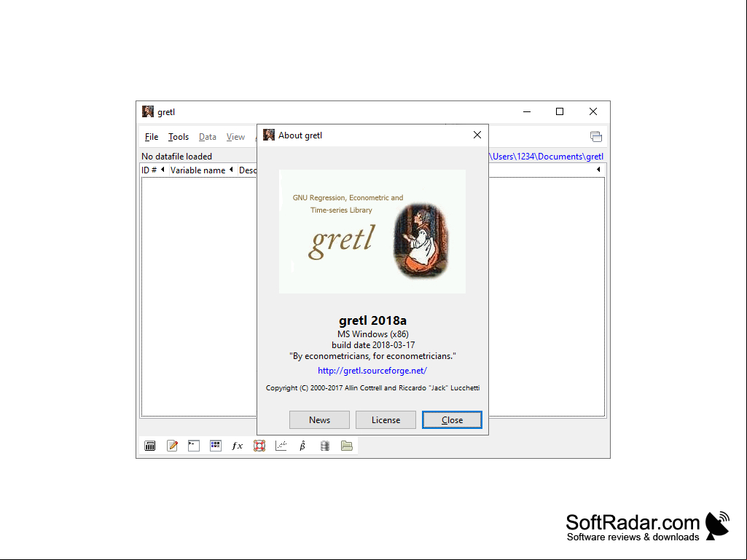Click the window list icon at top right
Image resolution: width=747 pixels, height=560 pixels.
click(x=596, y=137)
